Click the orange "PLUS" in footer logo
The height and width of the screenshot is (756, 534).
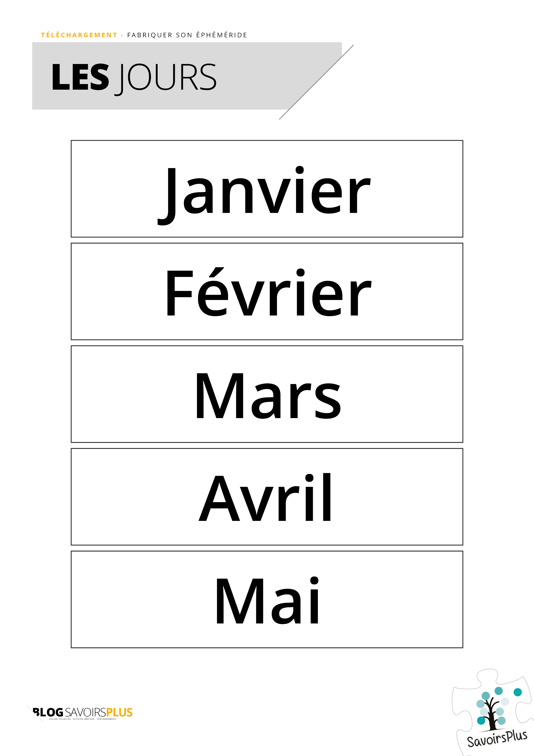(119, 712)
